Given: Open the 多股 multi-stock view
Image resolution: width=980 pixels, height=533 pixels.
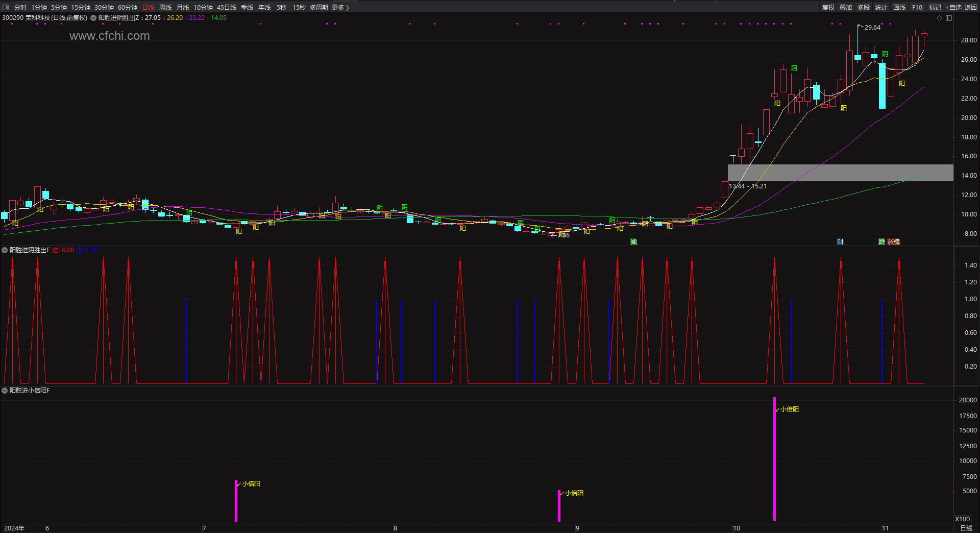Looking at the screenshot, I should coord(864,7).
